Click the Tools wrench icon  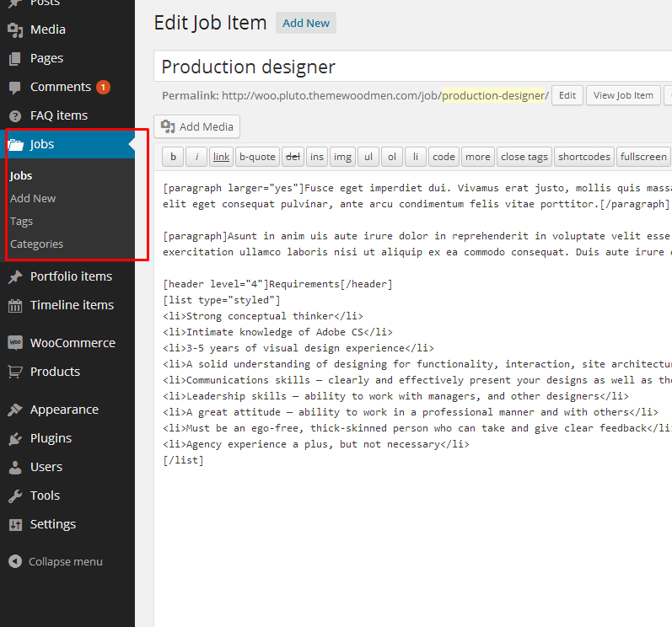tap(15, 496)
